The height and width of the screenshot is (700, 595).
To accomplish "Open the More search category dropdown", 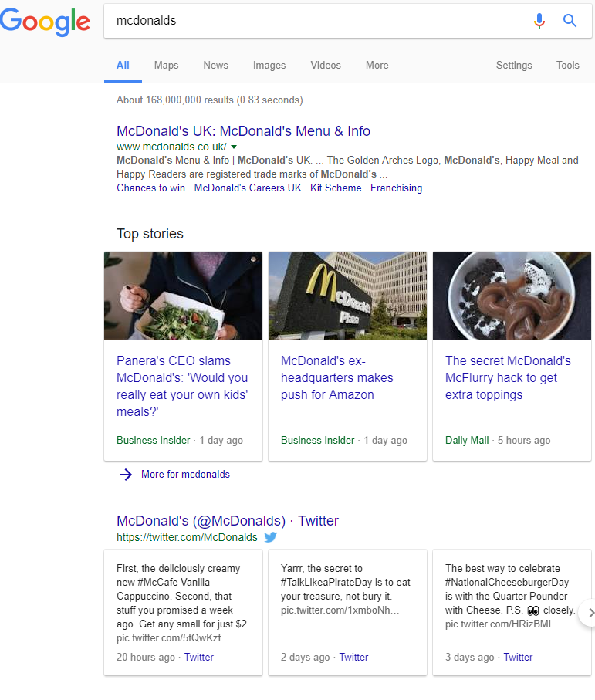I will [x=377, y=65].
